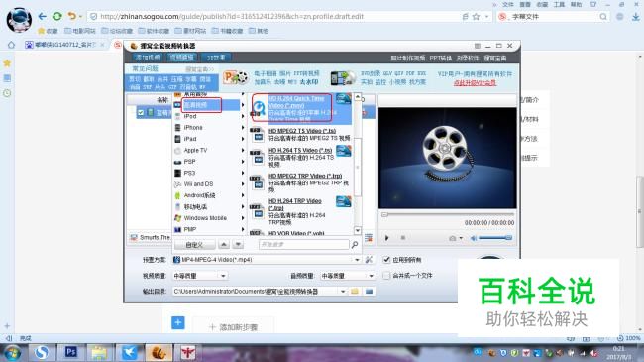Viewport: 644px width, 362px height.
Task: Open Sogou browser from the taskbar
Action: click(41, 352)
